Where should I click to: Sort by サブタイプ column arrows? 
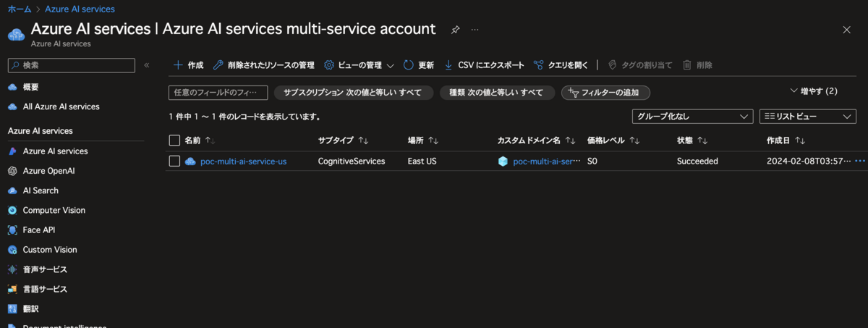[363, 140]
